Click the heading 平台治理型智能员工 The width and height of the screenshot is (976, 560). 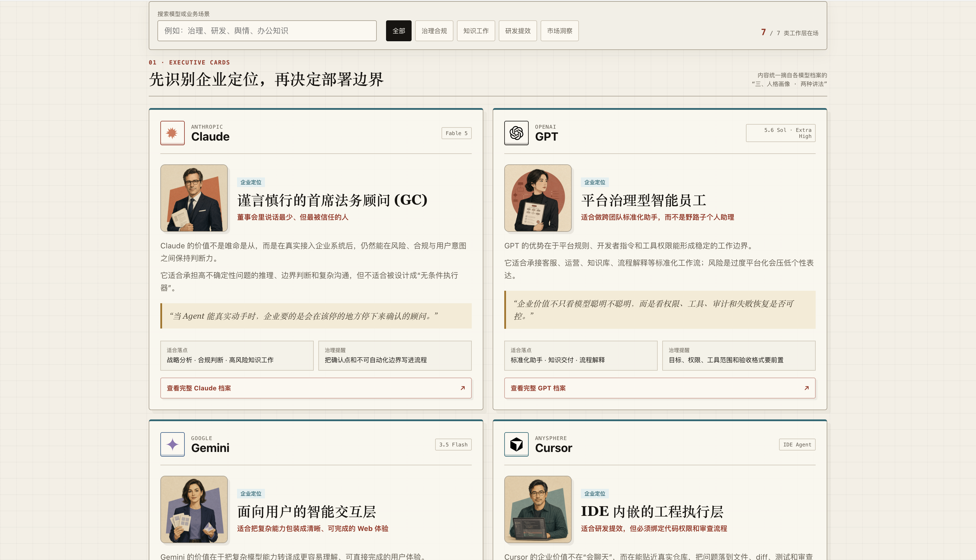pos(644,200)
